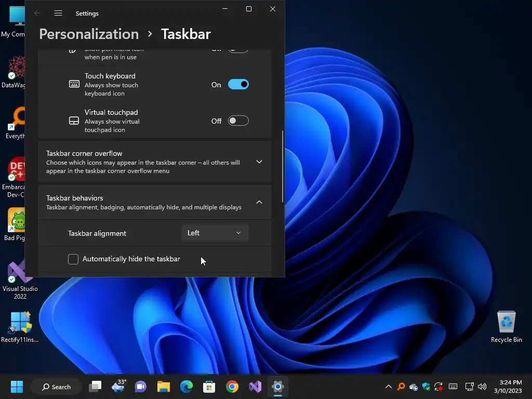Launch Google Chrome from the taskbar
This screenshot has width=532, height=399.
click(232, 387)
